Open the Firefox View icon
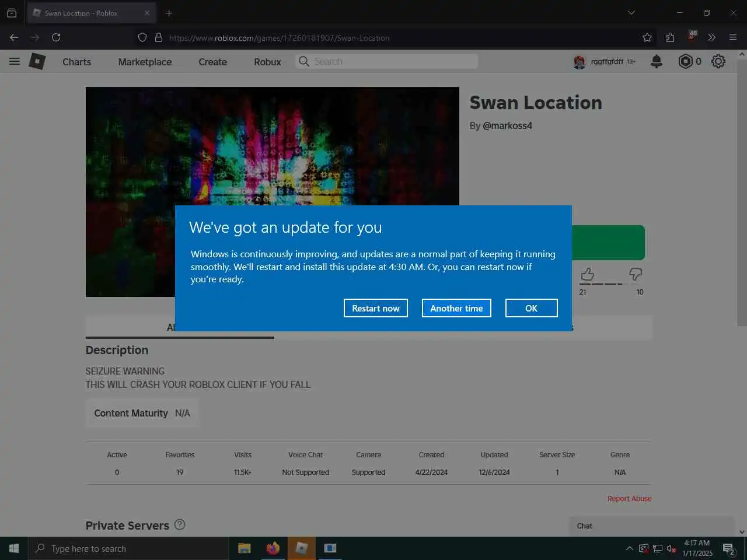The image size is (747, 560). tap(11, 13)
